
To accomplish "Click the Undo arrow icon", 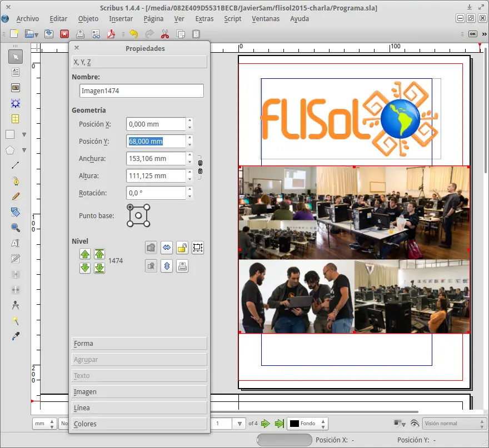I will [134, 34].
